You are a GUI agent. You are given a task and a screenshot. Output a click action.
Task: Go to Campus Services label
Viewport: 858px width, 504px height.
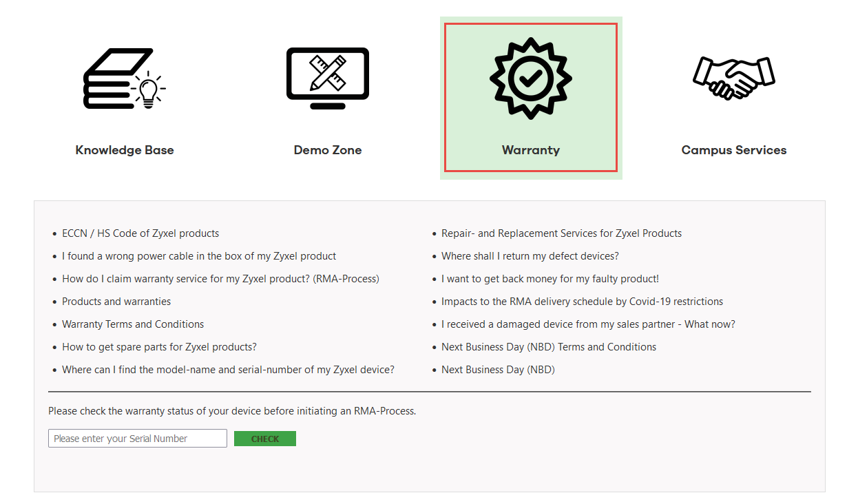point(734,150)
